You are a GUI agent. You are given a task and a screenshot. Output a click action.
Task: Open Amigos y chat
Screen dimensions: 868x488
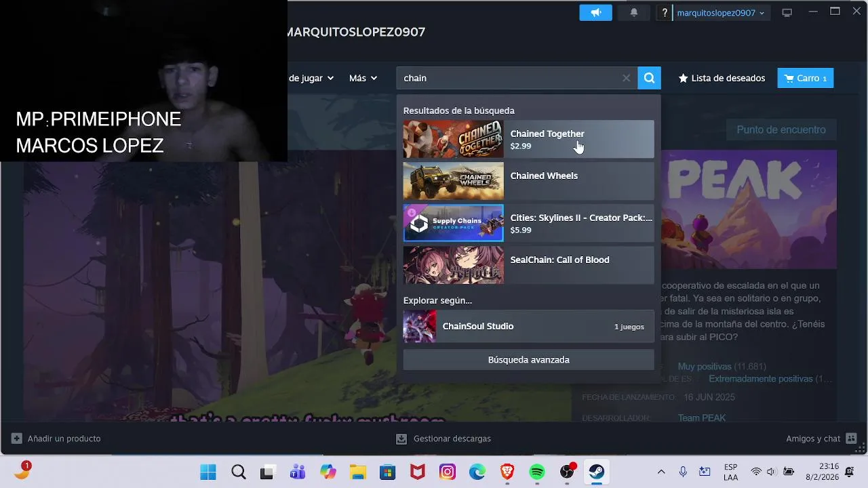point(821,439)
